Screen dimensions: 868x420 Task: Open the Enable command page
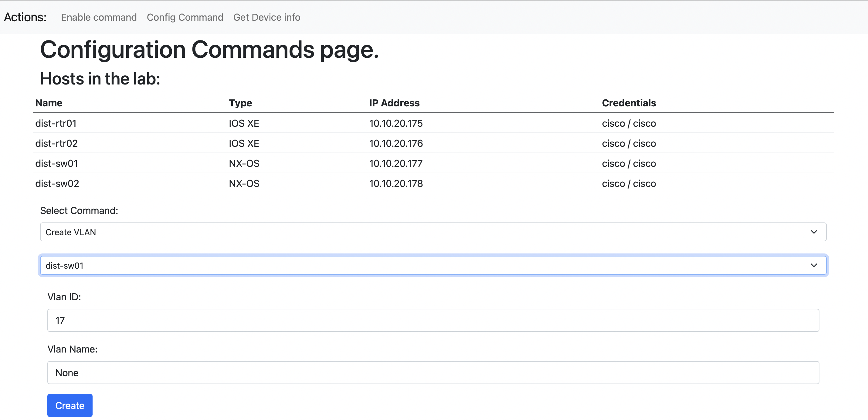click(x=99, y=17)
